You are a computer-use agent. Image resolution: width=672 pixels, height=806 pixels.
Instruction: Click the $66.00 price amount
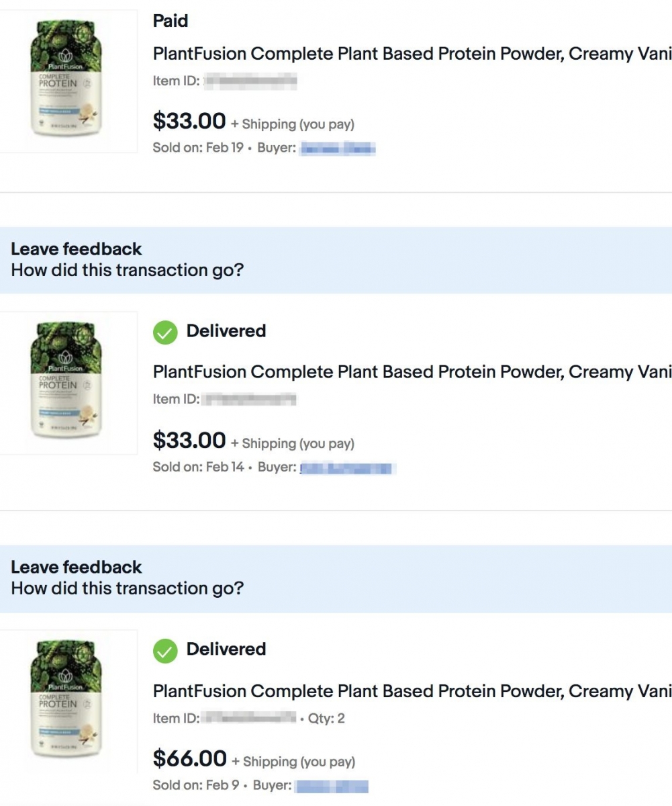(x=190, y=759)
